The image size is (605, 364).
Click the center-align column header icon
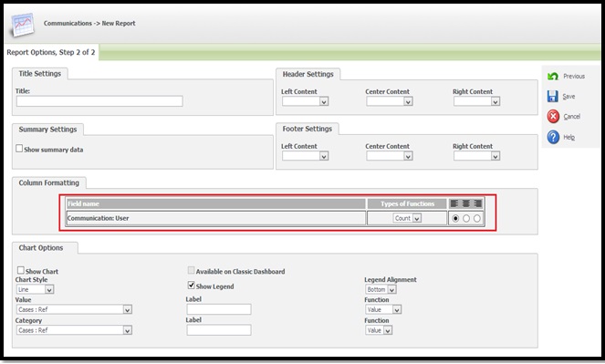(465, 203)
